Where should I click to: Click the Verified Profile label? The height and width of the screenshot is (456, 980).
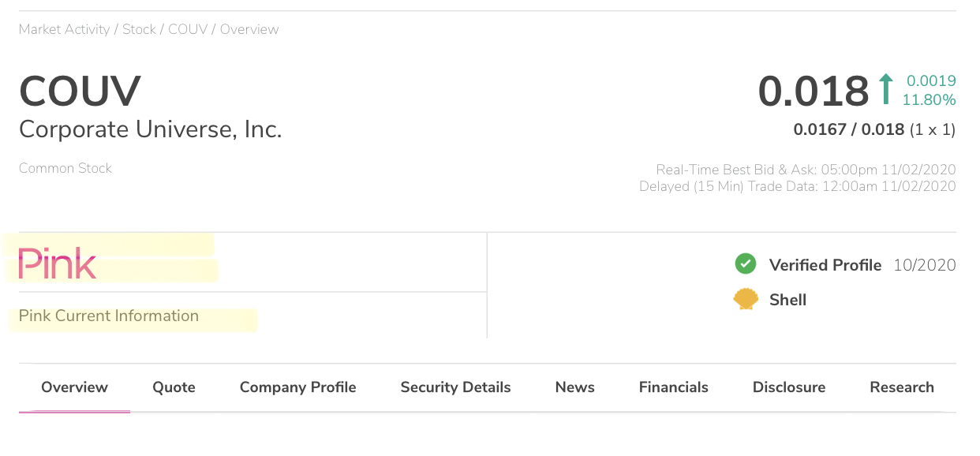click(x=825, y=265)
